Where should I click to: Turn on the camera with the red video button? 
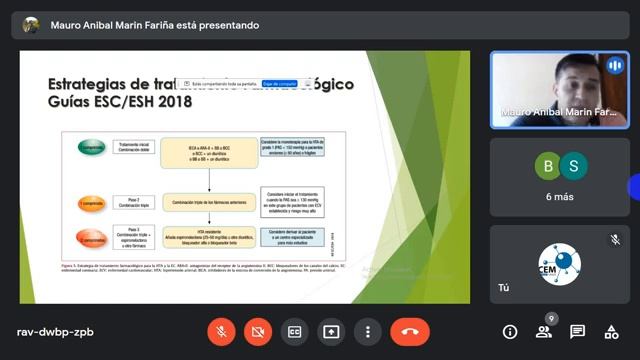[x=258, y=332]
